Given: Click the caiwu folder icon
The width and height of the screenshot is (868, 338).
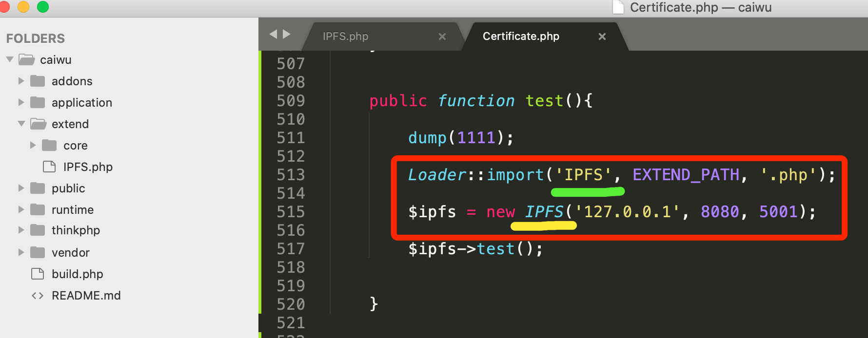Looking at the screenshot, I should click(26, 59).
